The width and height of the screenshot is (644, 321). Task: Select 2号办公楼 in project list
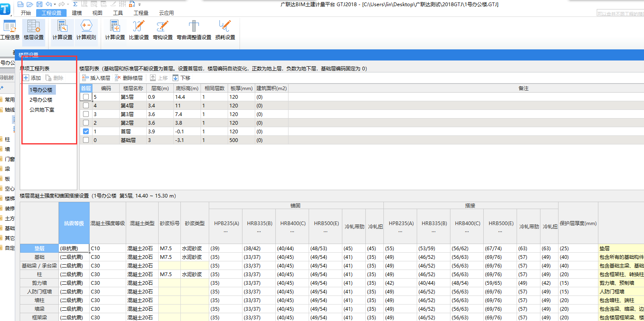(41, 100)
